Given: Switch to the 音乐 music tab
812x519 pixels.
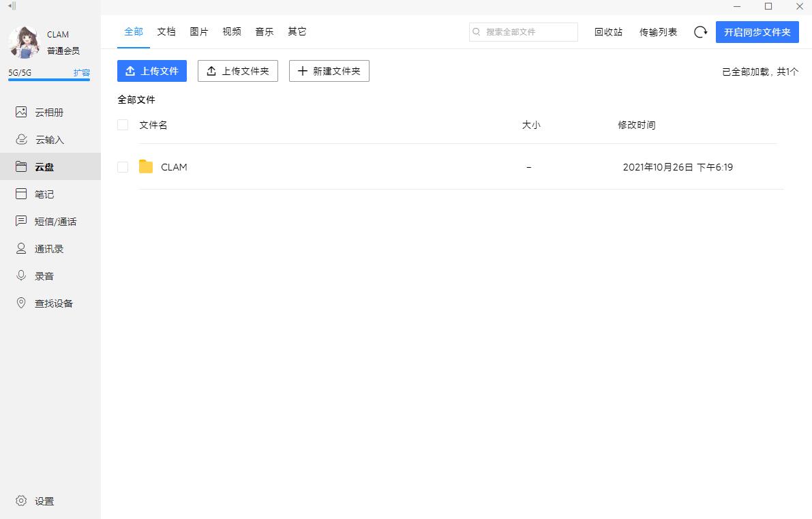Looking at the screenshot, I should (264, 31).
